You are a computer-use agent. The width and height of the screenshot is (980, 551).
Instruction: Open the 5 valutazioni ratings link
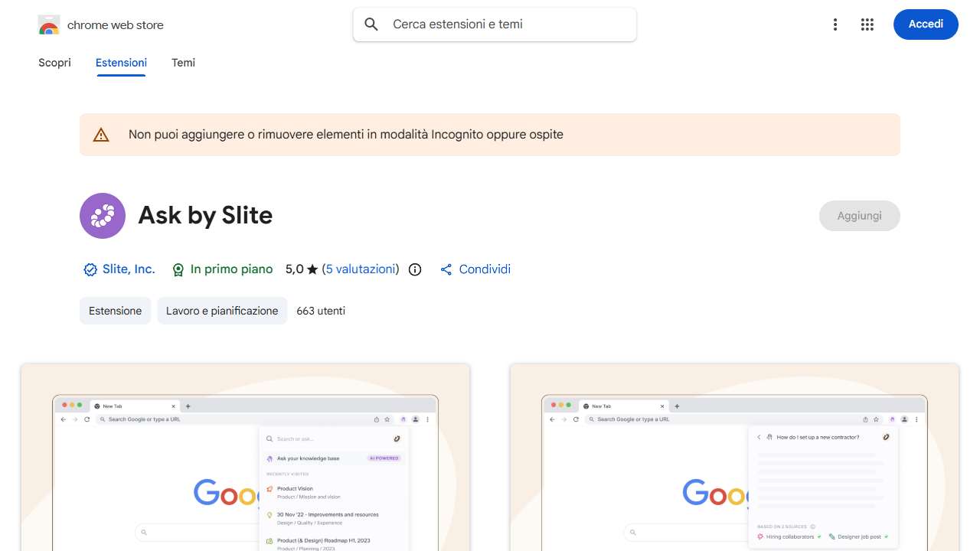click(x=361, y=269)
